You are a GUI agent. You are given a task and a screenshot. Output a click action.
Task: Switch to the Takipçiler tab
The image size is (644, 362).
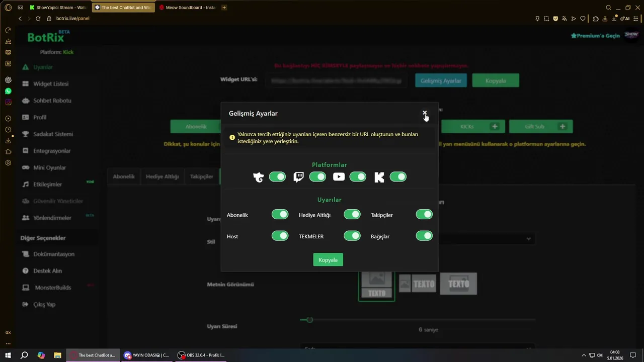(202, 176)
